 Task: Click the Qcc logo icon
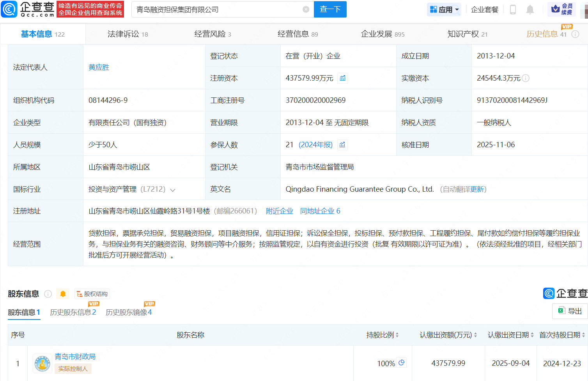click(x=9, y=9)
